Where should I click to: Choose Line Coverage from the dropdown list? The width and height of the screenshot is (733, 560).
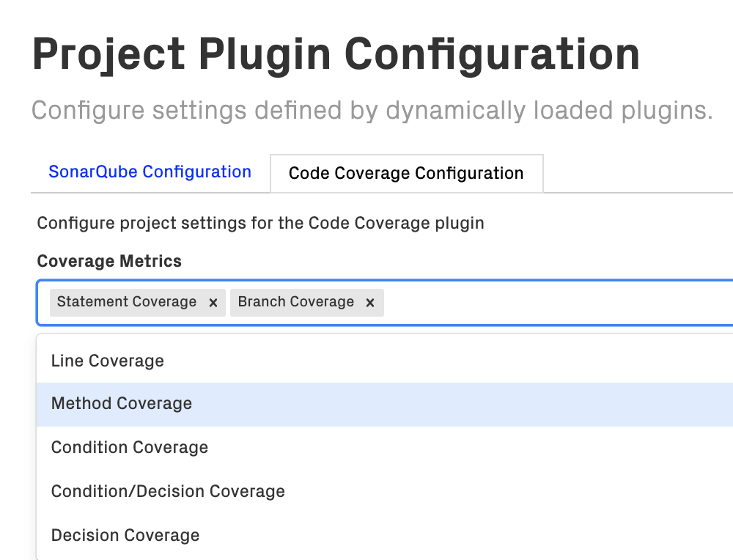(107, 361)
